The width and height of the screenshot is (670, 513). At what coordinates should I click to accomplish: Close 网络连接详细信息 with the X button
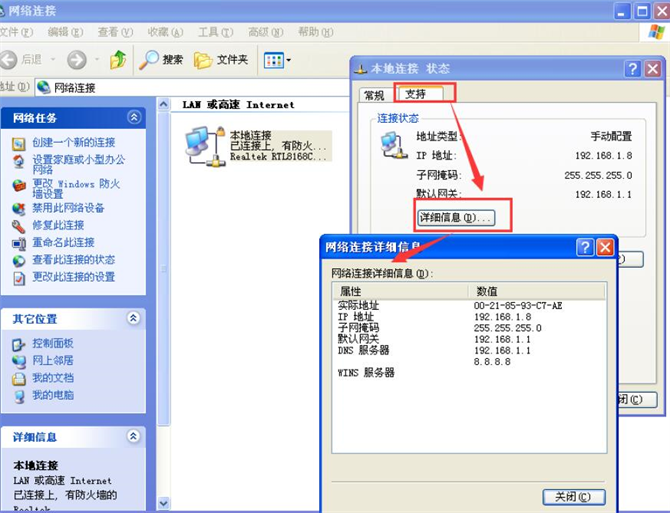pyautogui.click(x=605, y=247)
